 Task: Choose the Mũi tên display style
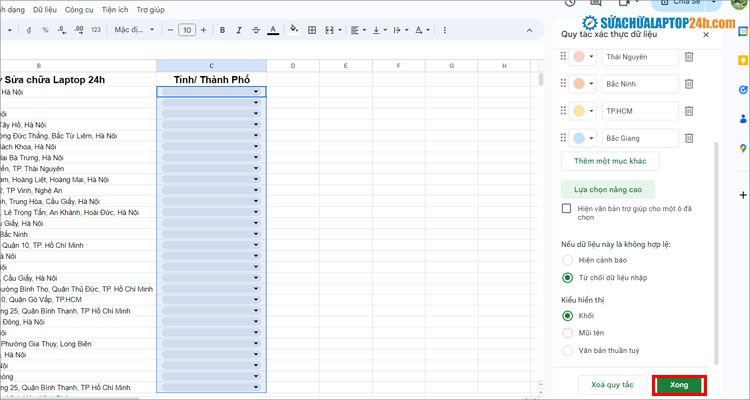pos(567,333)
